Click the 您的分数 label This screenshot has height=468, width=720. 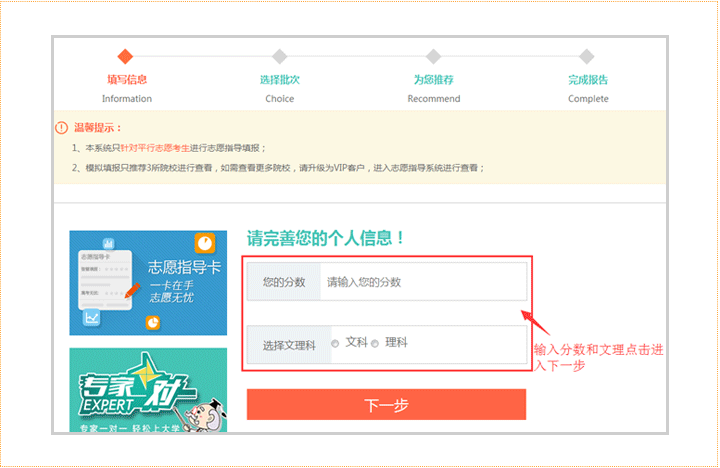tap(284, 282)
